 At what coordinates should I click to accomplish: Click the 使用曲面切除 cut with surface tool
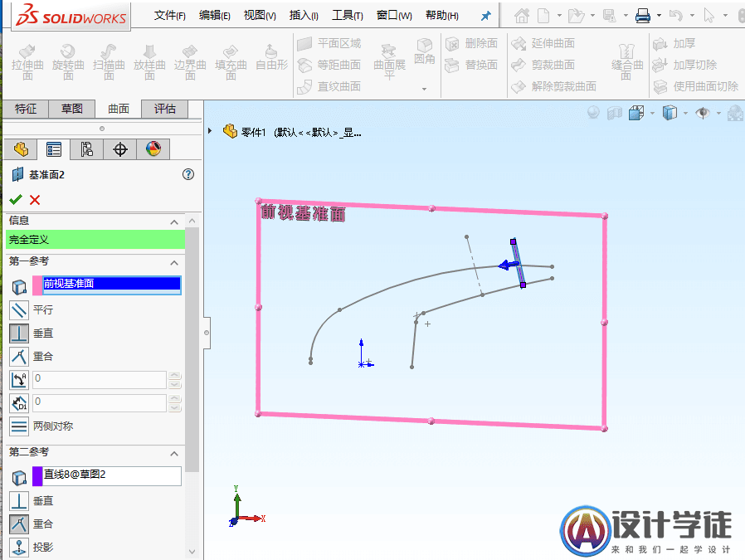click(x=695, y=86)
